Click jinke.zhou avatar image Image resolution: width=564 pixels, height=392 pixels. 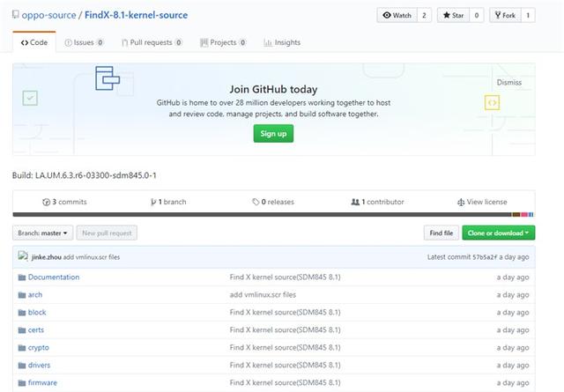pos(23,256)
